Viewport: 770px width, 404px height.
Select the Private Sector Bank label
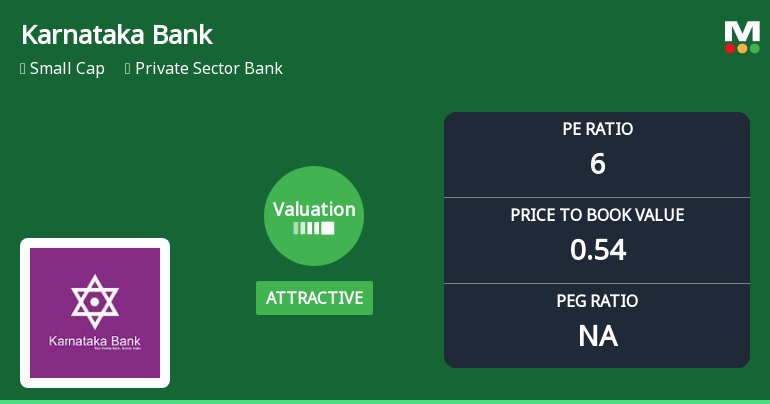click(x=209, y=69)
